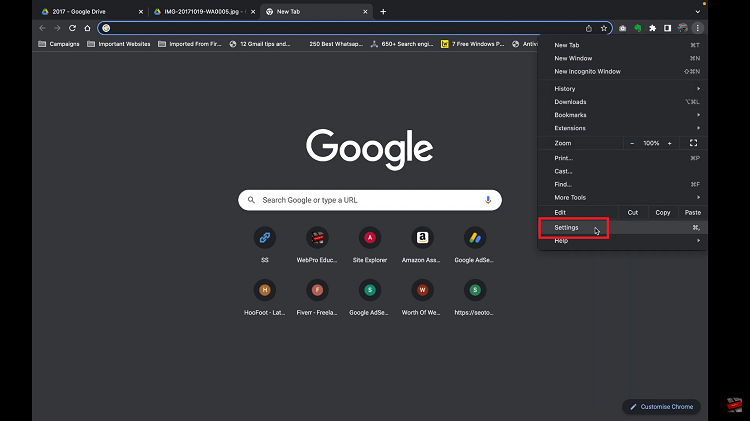Open the profile avatar icon
Viewport: 750px width, 421px height.
(x=683, y=28)
